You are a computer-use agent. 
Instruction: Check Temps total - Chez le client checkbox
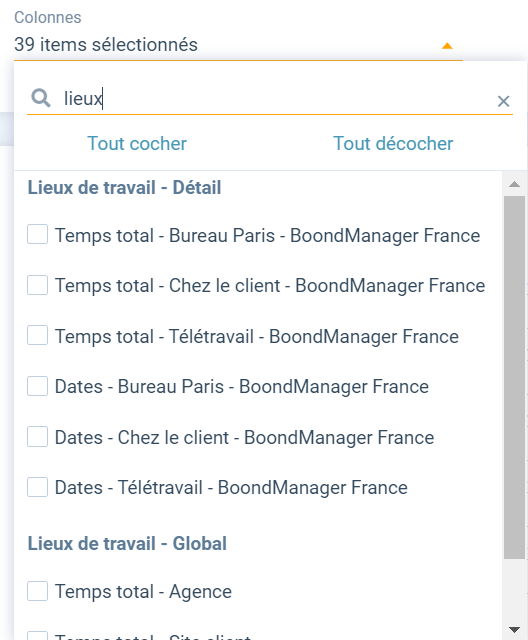(x=38, y=285)
